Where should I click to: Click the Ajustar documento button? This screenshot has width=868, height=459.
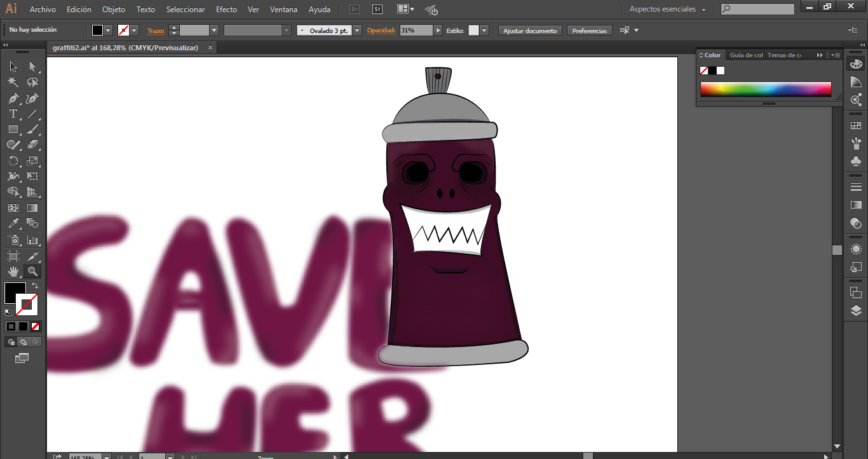[530, 31]
